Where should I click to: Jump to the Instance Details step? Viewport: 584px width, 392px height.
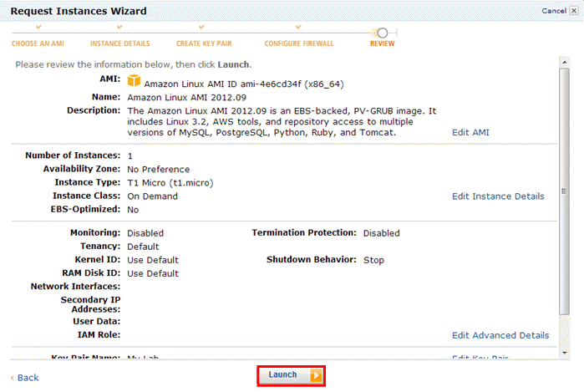(120, 43)
